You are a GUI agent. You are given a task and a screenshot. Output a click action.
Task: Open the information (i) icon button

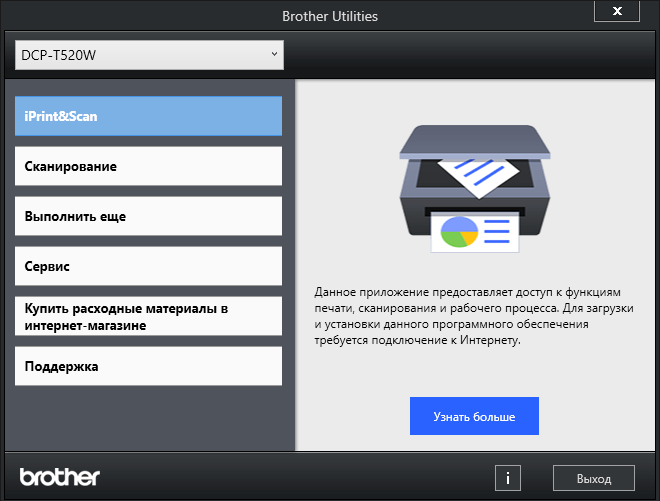point(508,478)
